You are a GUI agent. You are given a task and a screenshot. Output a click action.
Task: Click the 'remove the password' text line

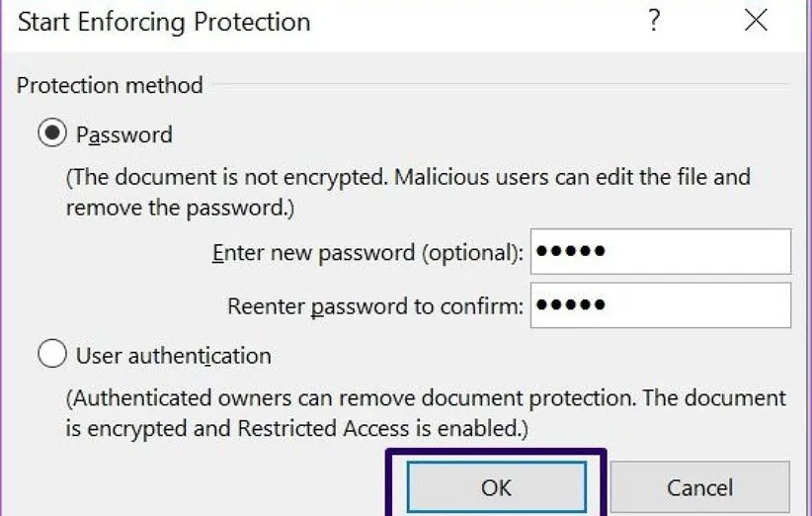click(181, 209)
